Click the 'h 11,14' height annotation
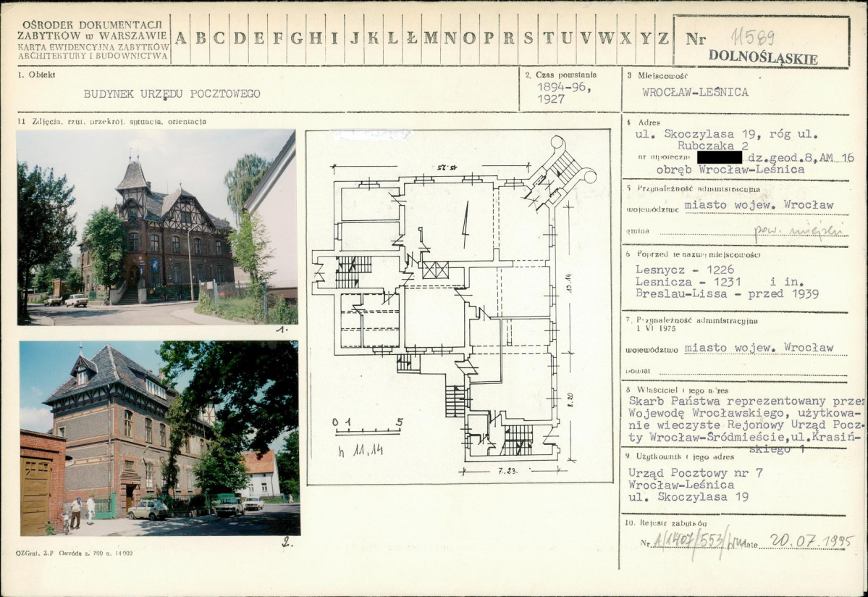The width and height of the screenshot is (868, 597). 360,450
